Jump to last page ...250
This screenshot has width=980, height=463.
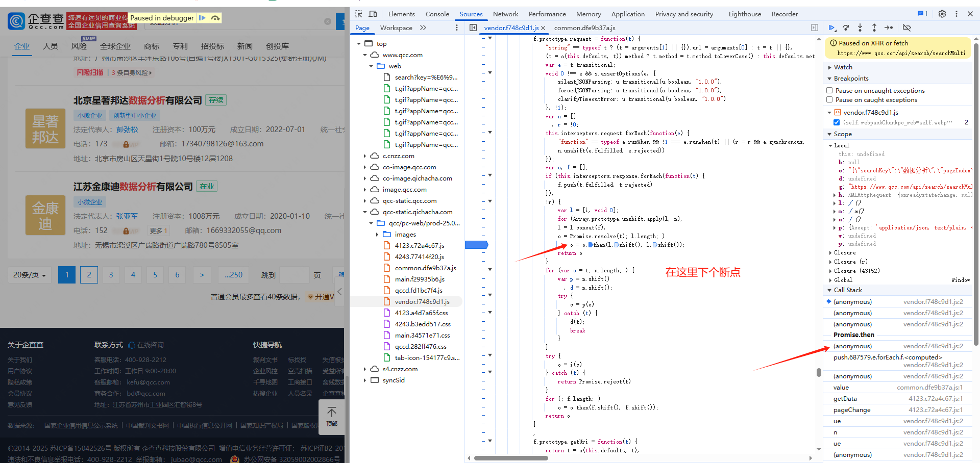pos(234,275)
